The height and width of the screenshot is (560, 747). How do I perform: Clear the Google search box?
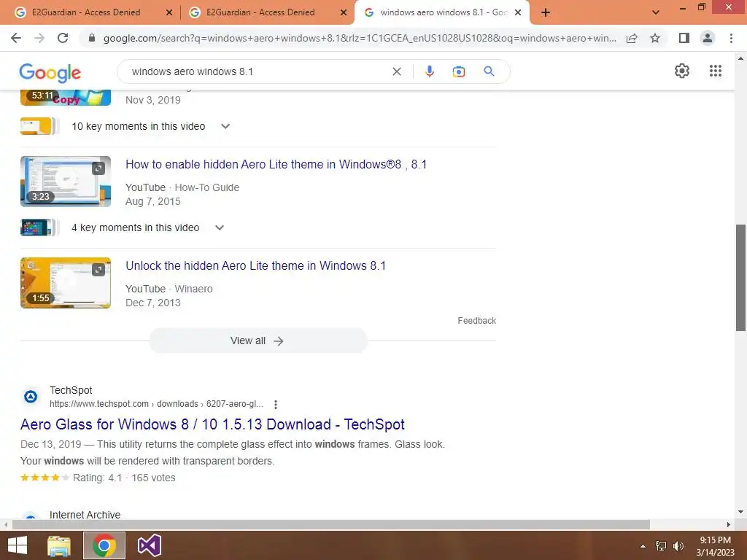[396, 71]
